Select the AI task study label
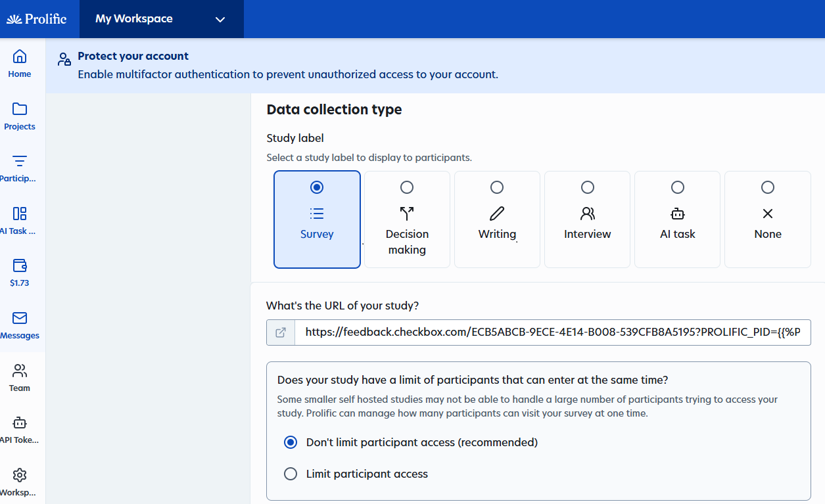Screen dimensions: 825x504 (x=677, y=219)
